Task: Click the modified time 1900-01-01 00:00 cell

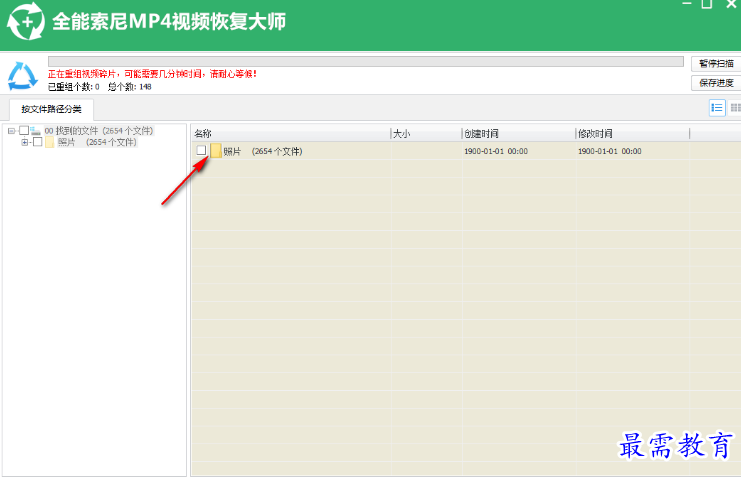Action: [x=610, y=151]
